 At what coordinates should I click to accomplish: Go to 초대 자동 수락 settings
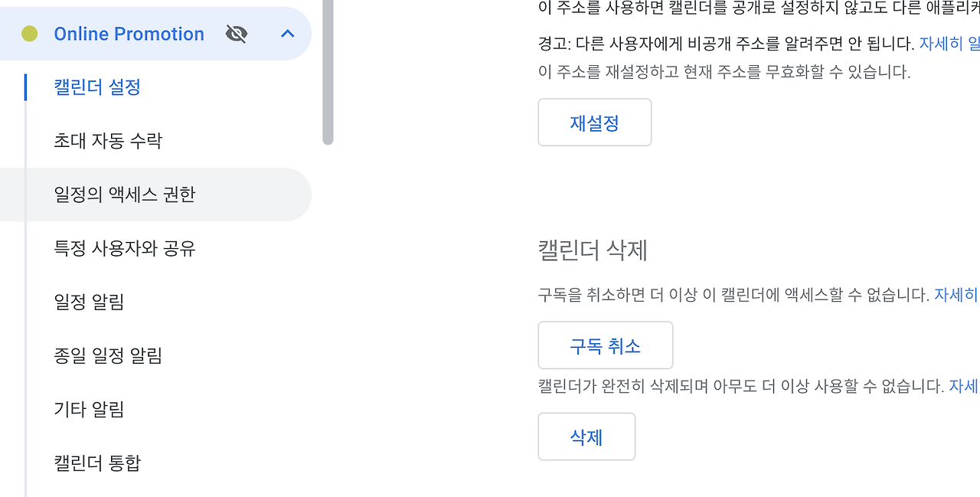tap(108, 141)
